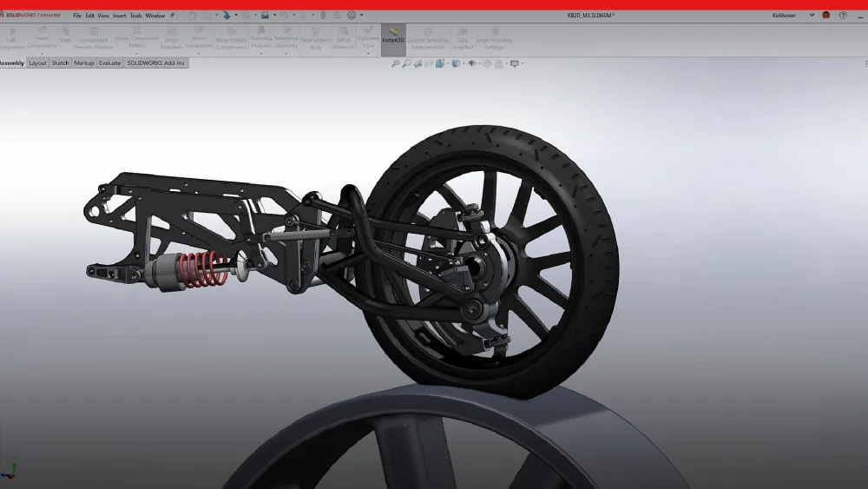Click the Apply Scene icon
The image size is (868, 489).
pyautogui.click(x=499, y=63)
